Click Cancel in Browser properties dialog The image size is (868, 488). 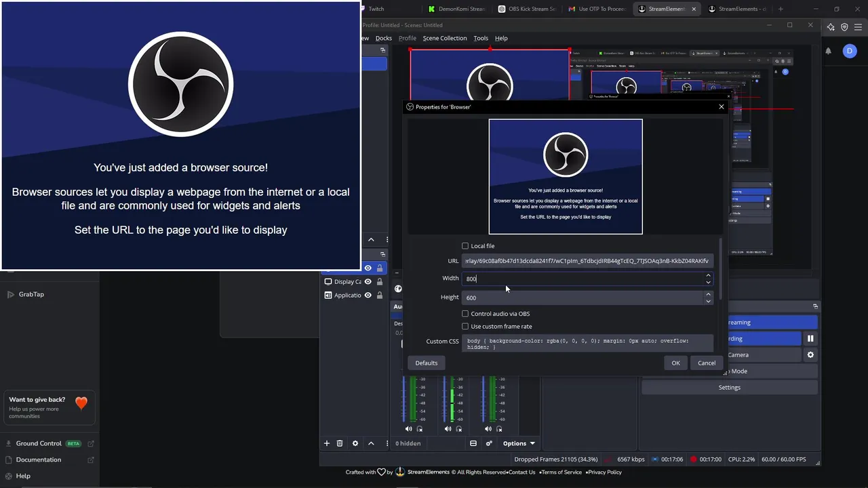[x=707, y=363]
